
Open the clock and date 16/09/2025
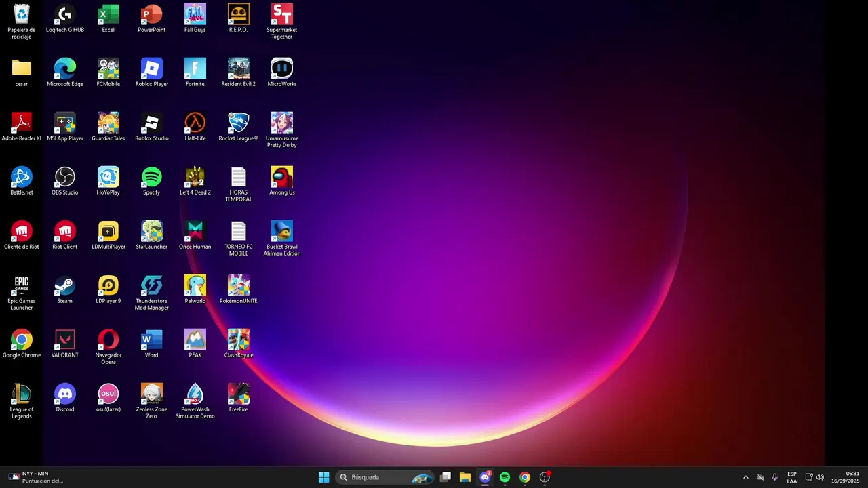[x=846, y=477]
